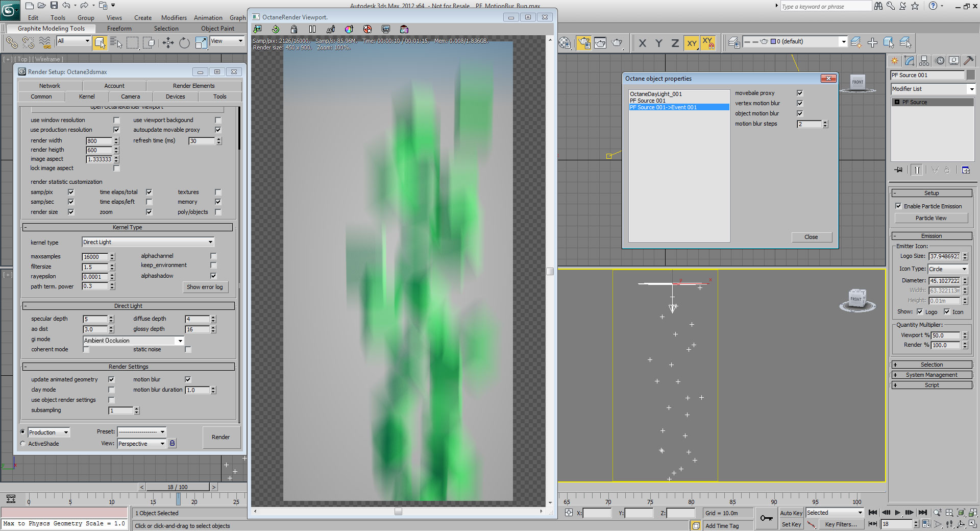Click the object color swatch beside PF Source 001
Image resolution: width=980 pixels, height=531 pixels.
(x=971, y=75)
